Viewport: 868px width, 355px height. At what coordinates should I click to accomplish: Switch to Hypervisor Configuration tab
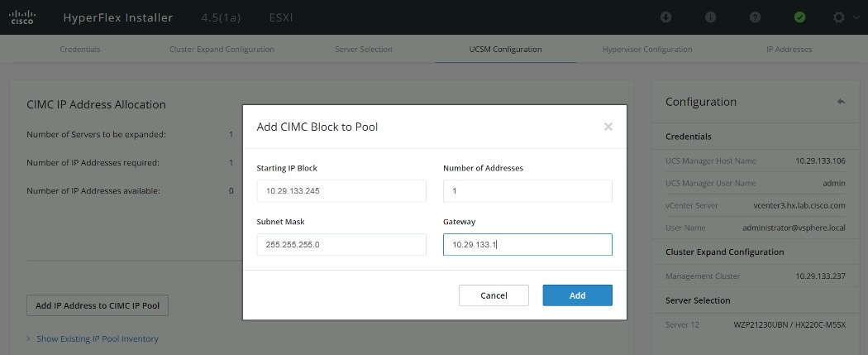tap(647, 50)
